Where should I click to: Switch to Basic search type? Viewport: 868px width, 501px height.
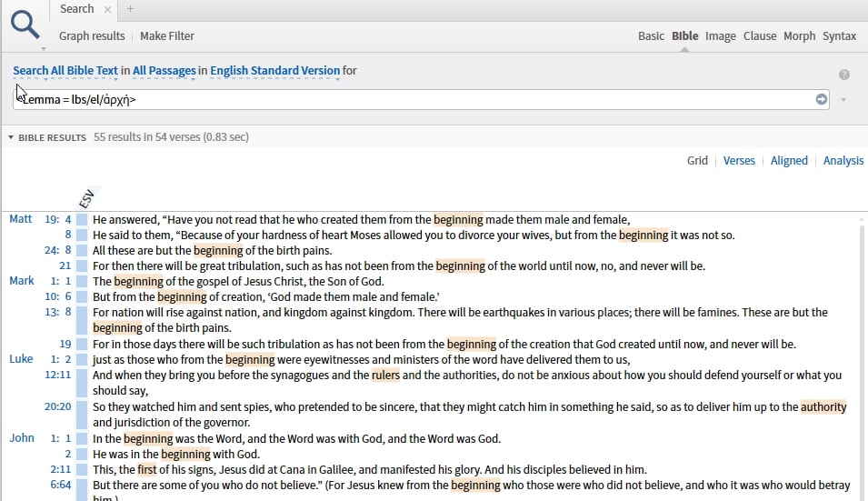pyautogui.click(x=651, y=36)
